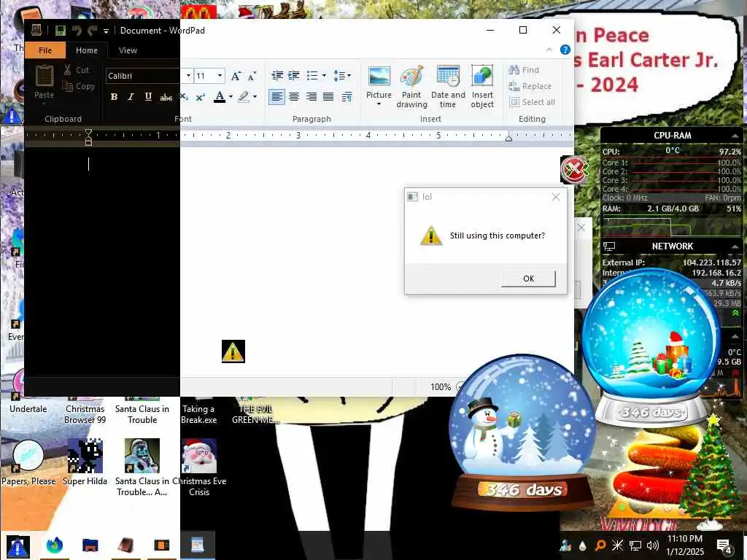Expand the bullet list style arrow
This screenshot has height=560, width=747.
324,75
